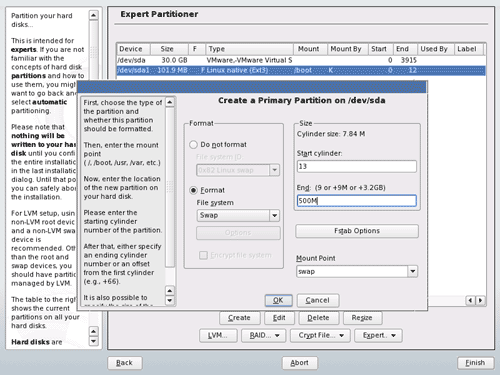Click the up arrow of main help scrollbar
The width and height of the screenshot is (500, 375).
click(94, 15)
